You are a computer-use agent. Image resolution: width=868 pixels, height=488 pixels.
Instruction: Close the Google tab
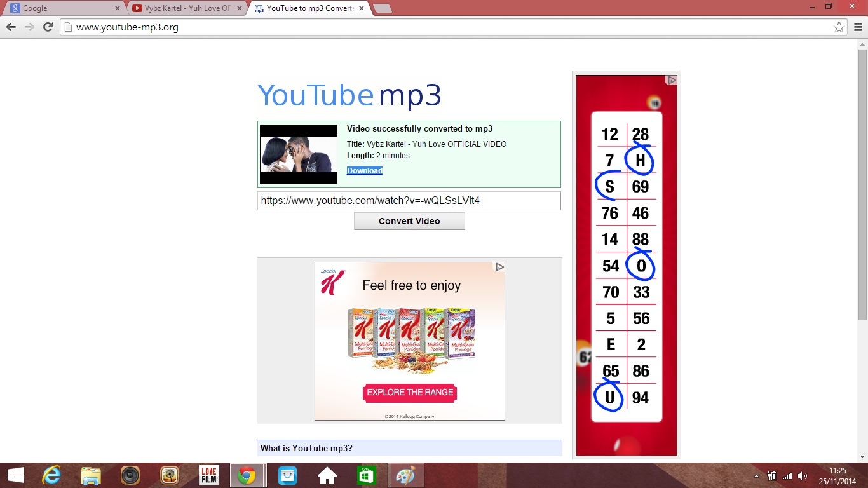tap(117, 8)
